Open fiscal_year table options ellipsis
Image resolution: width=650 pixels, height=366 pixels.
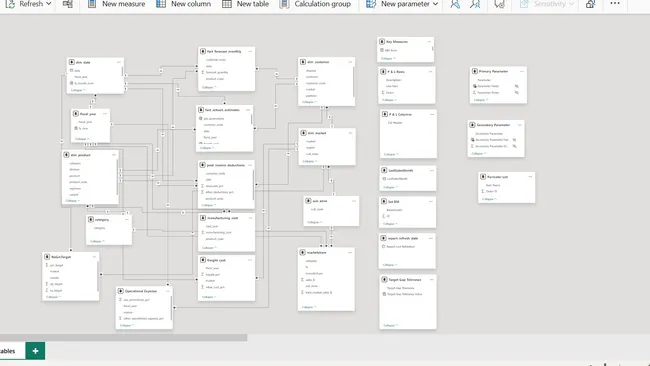pos(105,114)
